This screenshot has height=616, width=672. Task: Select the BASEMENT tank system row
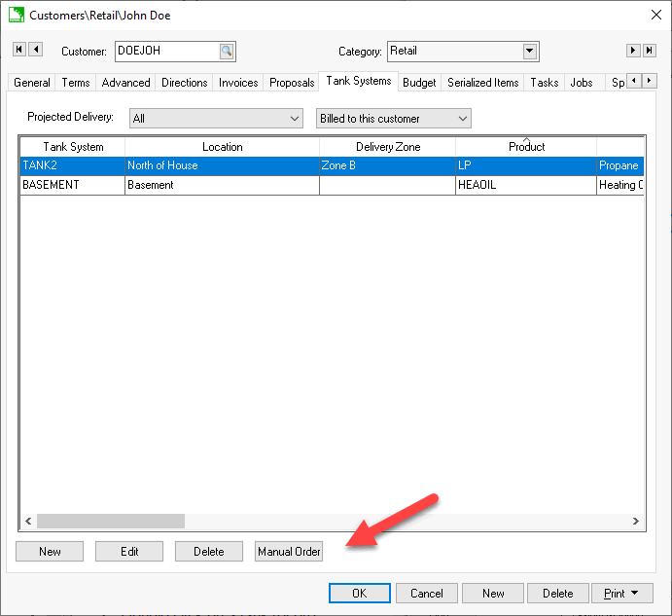coord(72,185)
